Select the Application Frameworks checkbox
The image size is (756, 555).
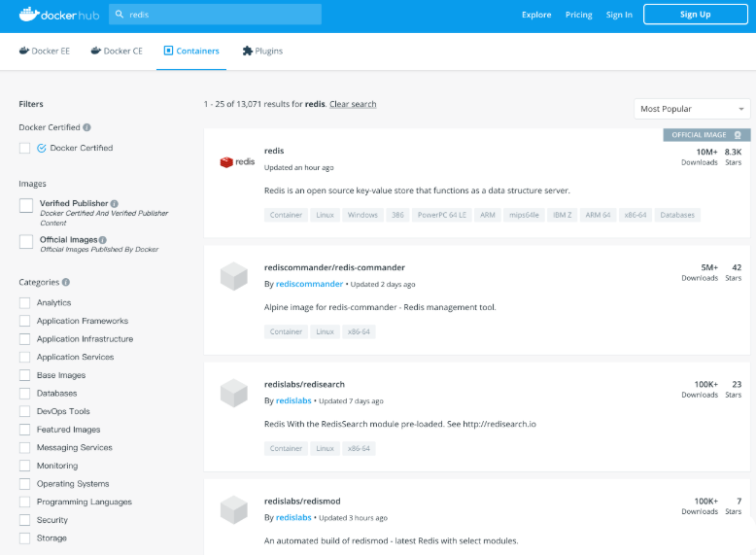pos(24,321)
